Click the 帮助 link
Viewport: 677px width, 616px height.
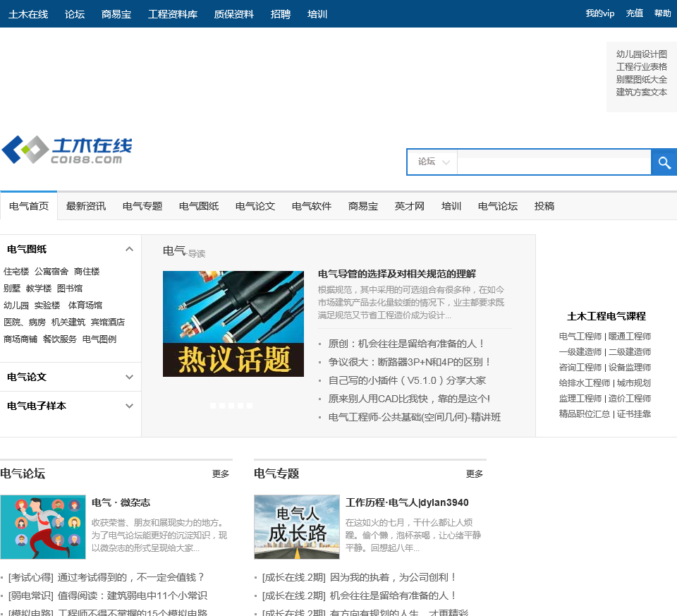point(663,13)
